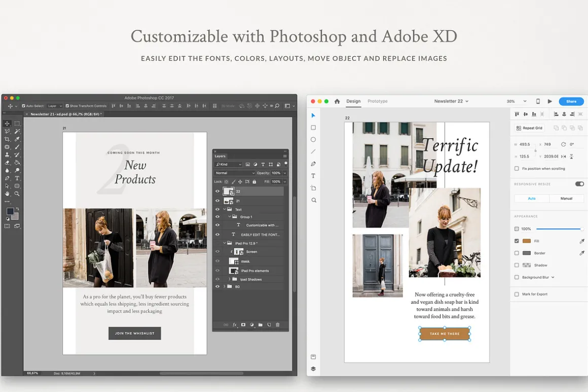Uncheck the Fill checkbox in XD
The height and width of the screenshot is (392, 588).
click(x=517, y=241)
